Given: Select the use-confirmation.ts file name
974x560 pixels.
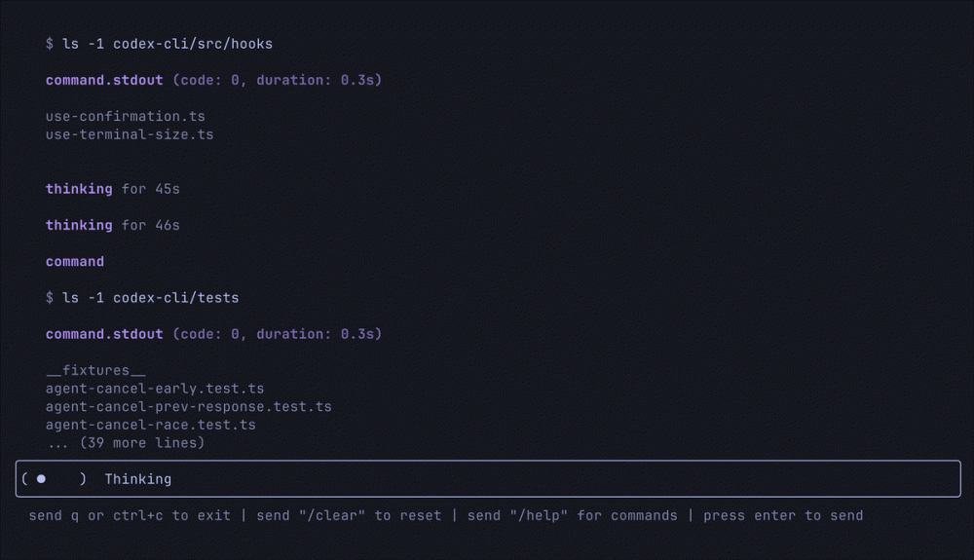Looking at the screenshot, I should coord(126,117).
